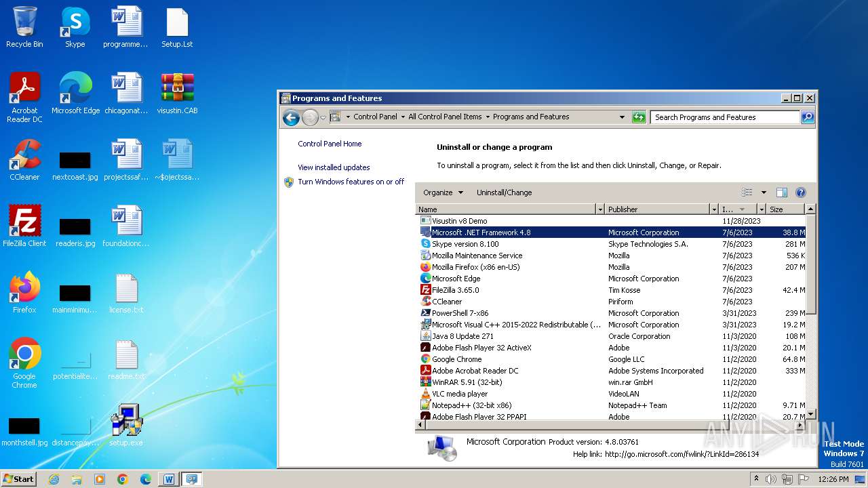
Task: Sort by the Name column header
Action: click(505, 209)
